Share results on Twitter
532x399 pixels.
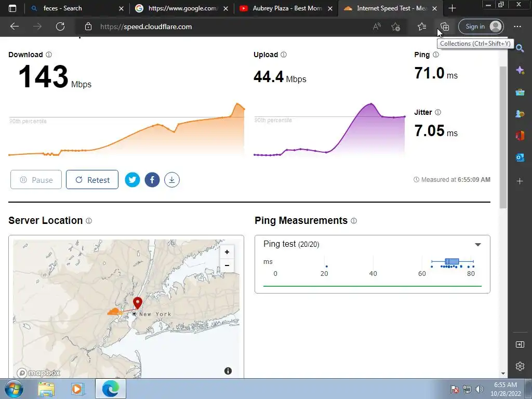click(132, 180)
